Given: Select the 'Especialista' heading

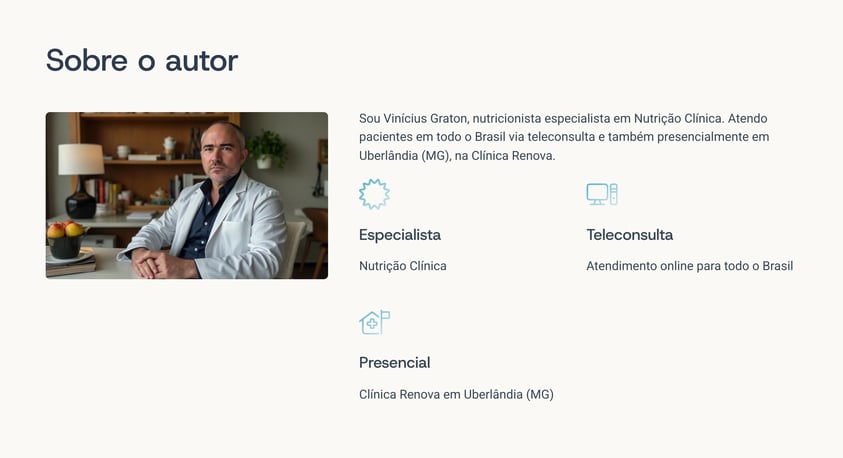Looking at the screenshot, I should [399, 235].
